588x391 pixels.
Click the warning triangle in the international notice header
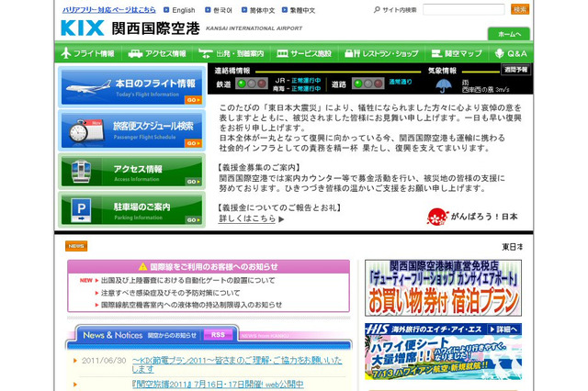[x=143, y=267]
